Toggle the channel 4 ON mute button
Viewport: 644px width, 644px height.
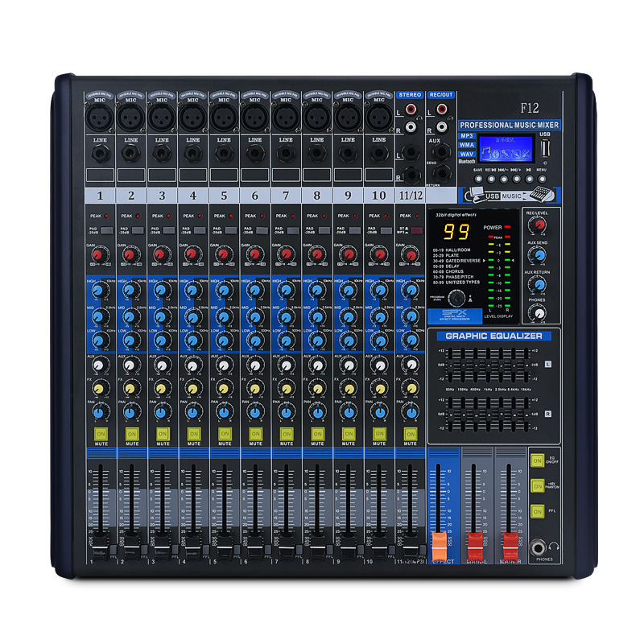click(x=194, y=434)
